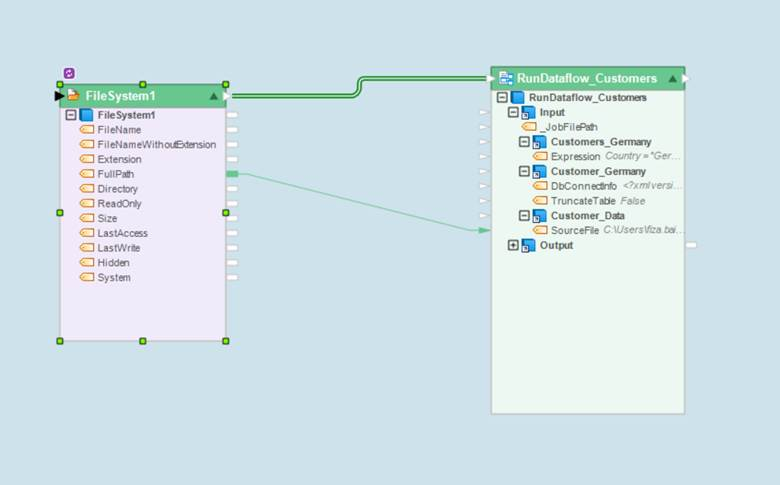Click the FullPath output port connector
This screenshot has width=780, height=485.
tap(232, 174)
